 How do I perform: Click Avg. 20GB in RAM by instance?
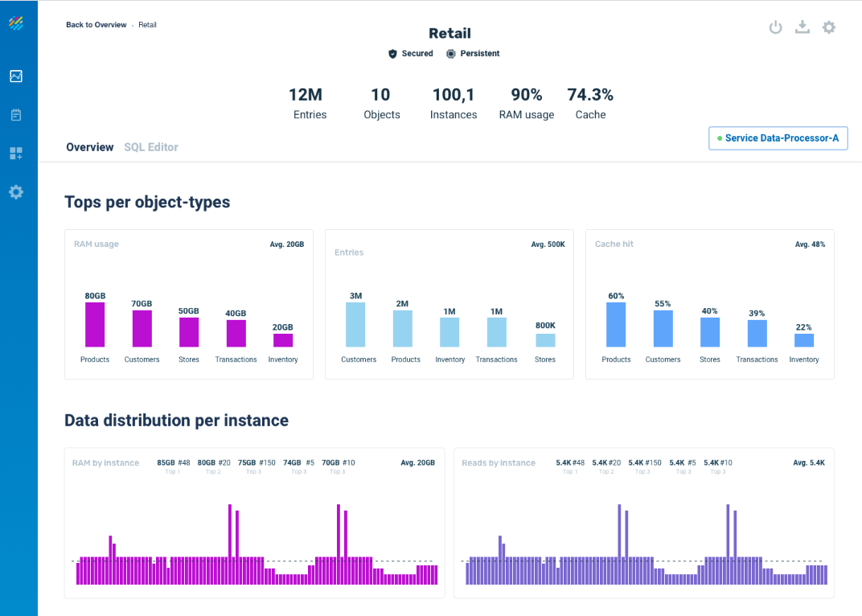[418, 463]
